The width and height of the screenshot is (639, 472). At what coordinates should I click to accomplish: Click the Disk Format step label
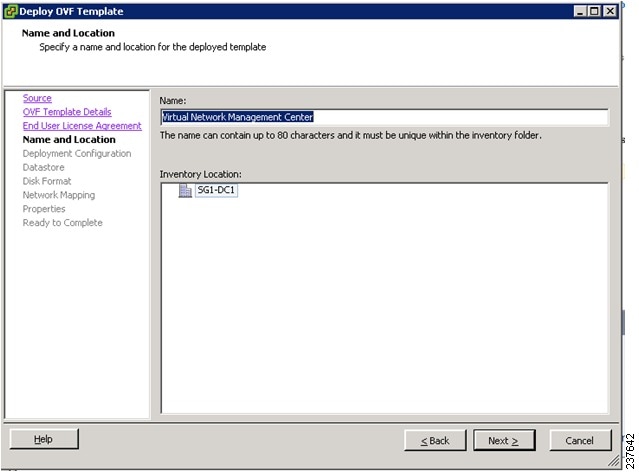(x=47, y=181)
